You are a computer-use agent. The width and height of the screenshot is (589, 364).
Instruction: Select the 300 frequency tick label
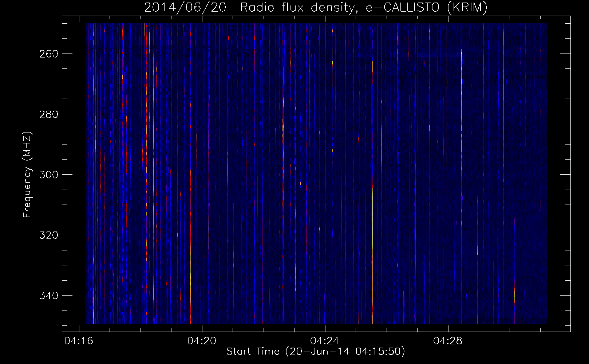(x=49, y=175)
